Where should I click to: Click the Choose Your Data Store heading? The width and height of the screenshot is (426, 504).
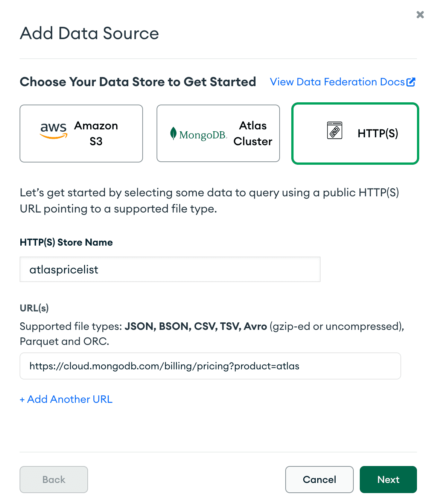[x=138, y=82]
